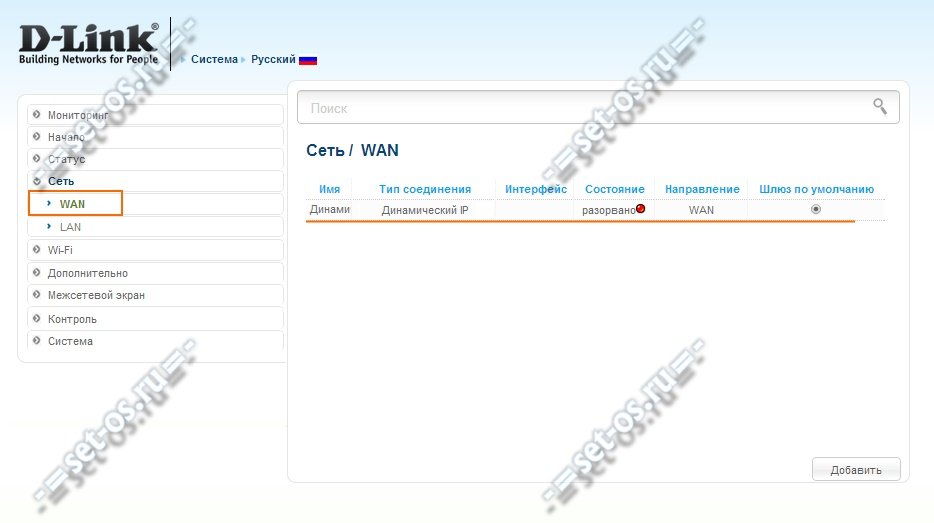The width and height of the screenshot is (934, 523).
Task: Open the Динамический IP connection row
Action: (595, 210)
